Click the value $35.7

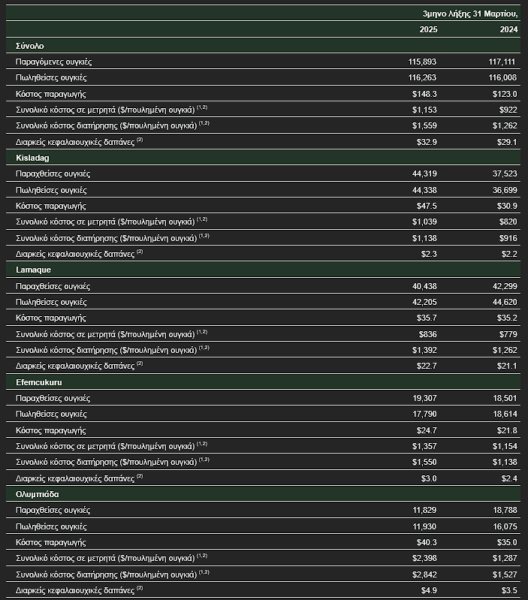coord(427,318)
